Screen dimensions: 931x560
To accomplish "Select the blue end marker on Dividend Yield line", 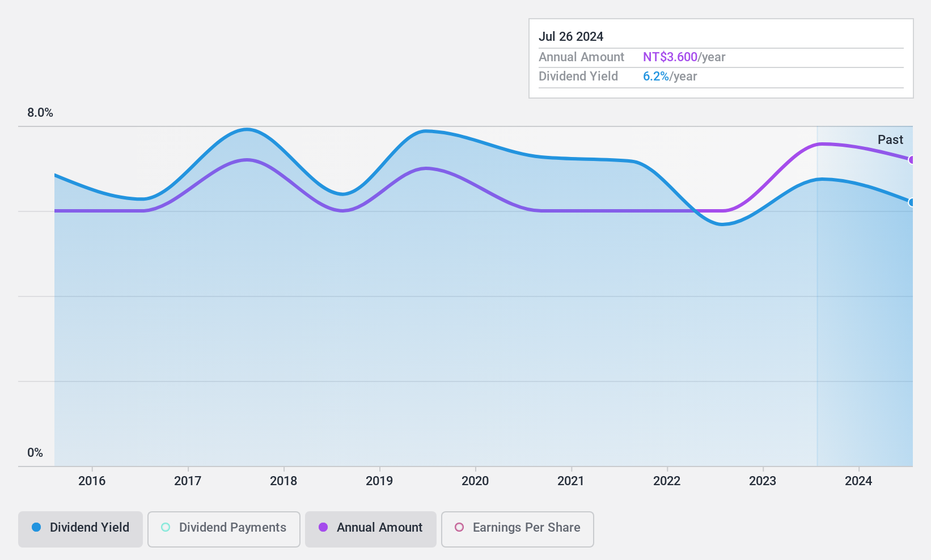I will (911, 202).
